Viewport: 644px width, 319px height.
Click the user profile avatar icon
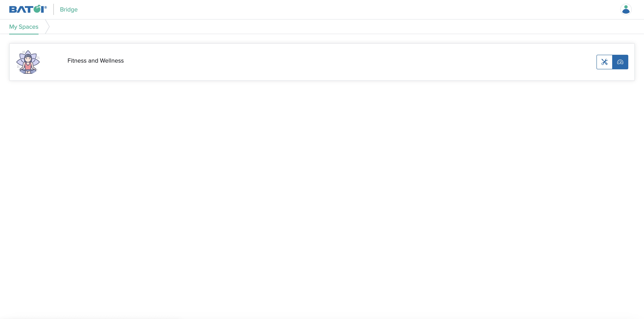(x=626, y=9)
